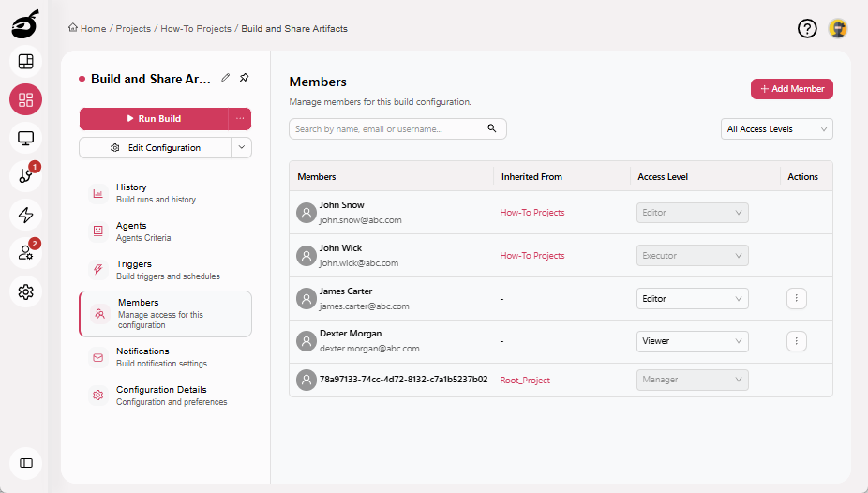868x493 pixels.
Task: Focus the member search field
Action: (397, 129)
